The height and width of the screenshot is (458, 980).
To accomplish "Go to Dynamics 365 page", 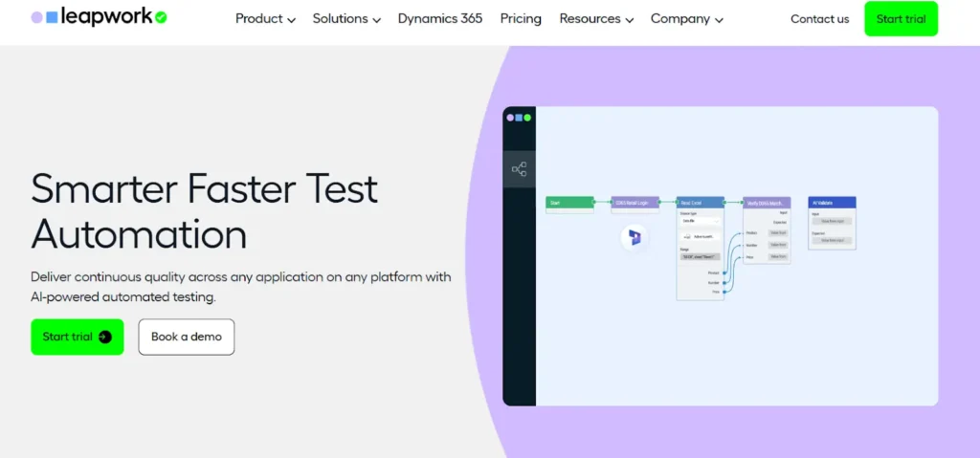I will 440,19.
